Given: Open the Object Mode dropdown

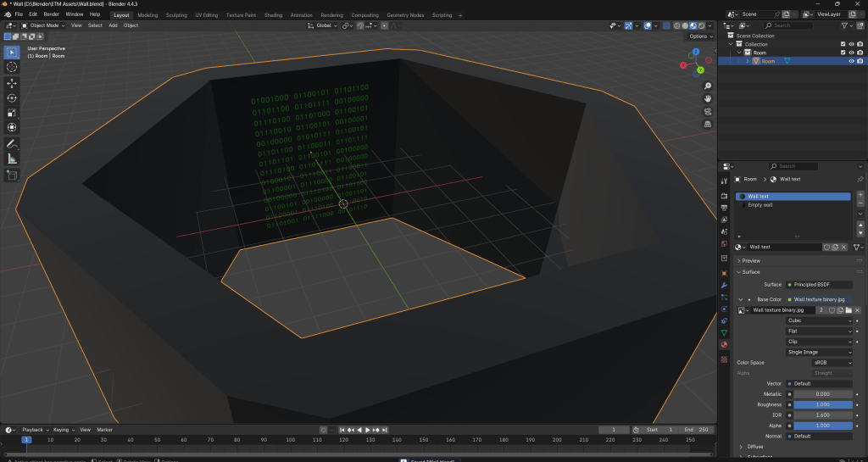Looking at the screenshot, I should [46, 25].
